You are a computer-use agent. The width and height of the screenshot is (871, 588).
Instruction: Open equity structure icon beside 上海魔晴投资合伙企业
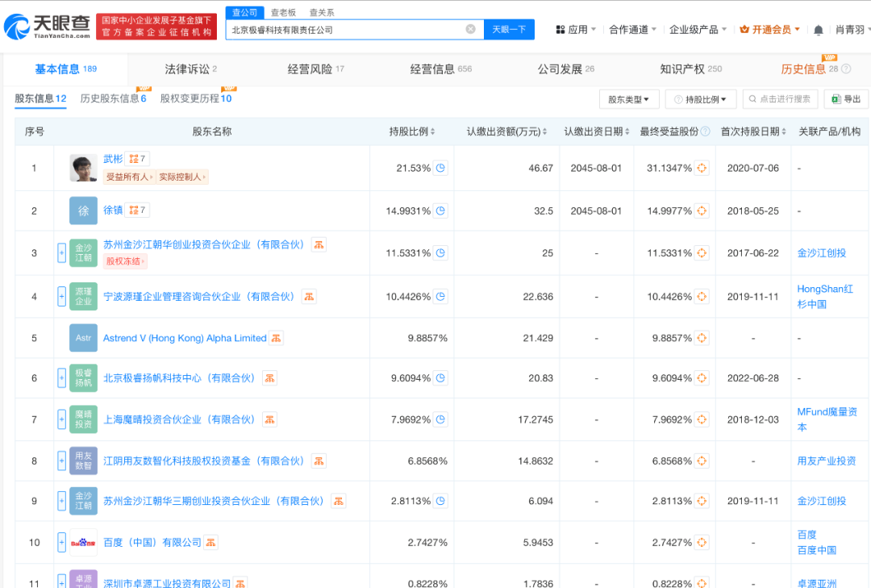(269, 419)
